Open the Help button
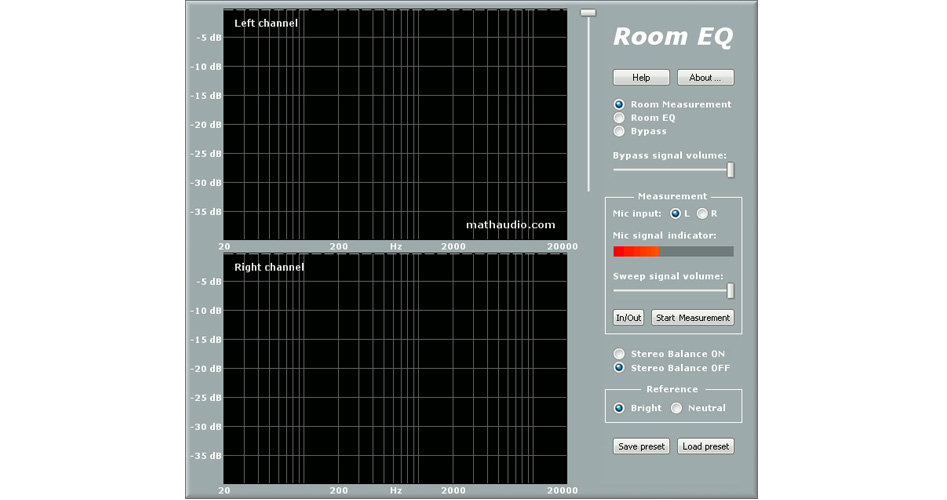Image resolution: width=947 pixels, height=500 pixels. tap(641, 78)
